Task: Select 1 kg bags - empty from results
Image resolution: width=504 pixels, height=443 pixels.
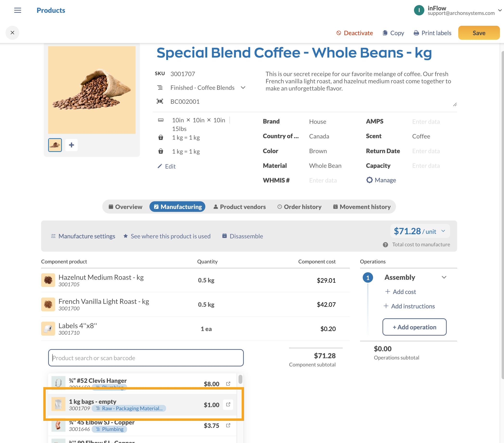Action: 133,404
